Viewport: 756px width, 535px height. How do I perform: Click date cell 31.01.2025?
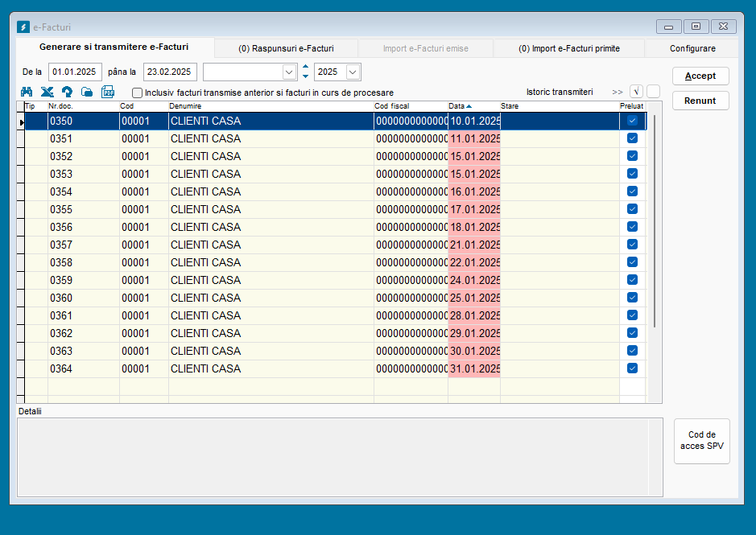[474, 368]
